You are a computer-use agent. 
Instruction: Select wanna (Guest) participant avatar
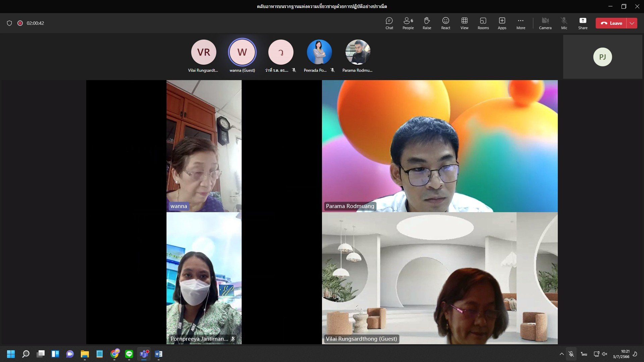tap(242, 52)
